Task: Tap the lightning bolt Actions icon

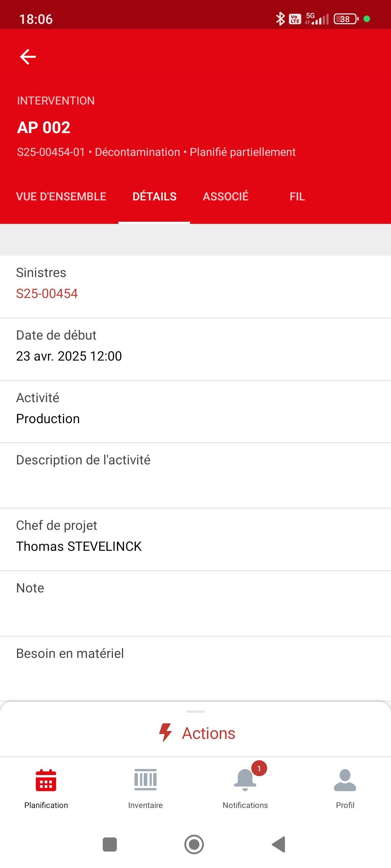Action: click(x=165, y=733)
